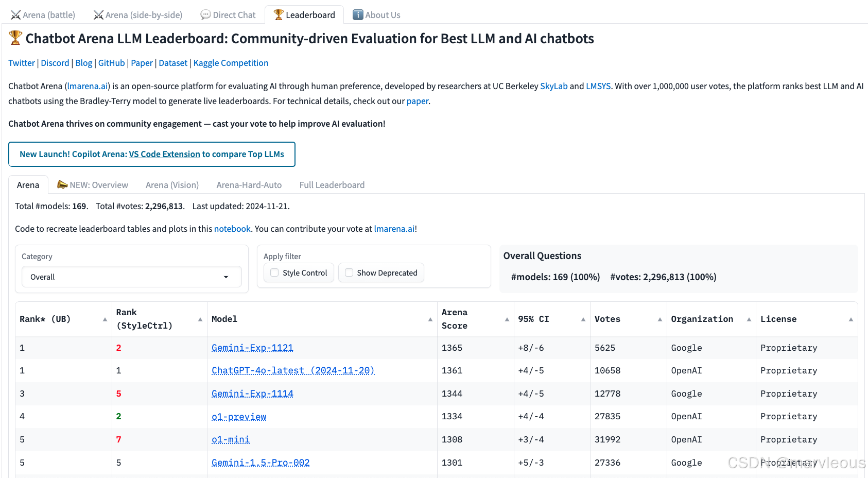Enable the Show Deprecated checkbox
This screenshot has width=868, height=478.
349,272
